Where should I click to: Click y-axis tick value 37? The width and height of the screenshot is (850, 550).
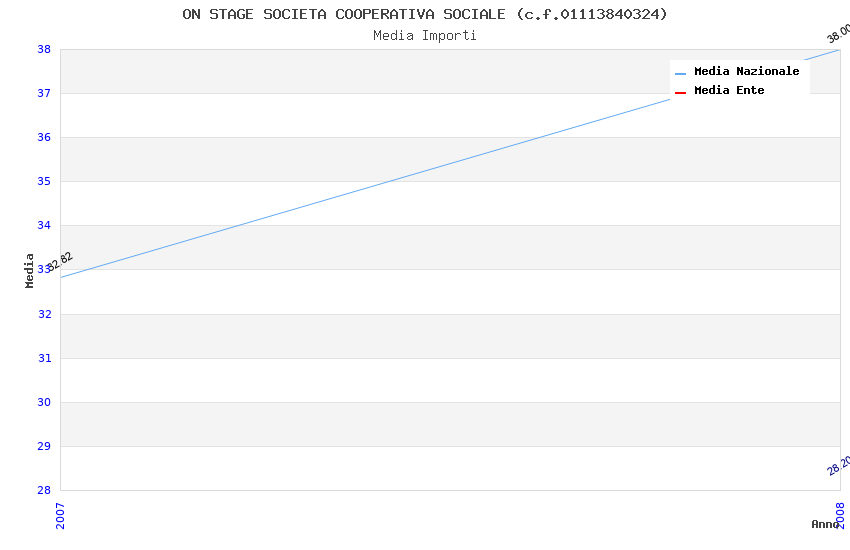pyautogui.click(x=44, y=93)
